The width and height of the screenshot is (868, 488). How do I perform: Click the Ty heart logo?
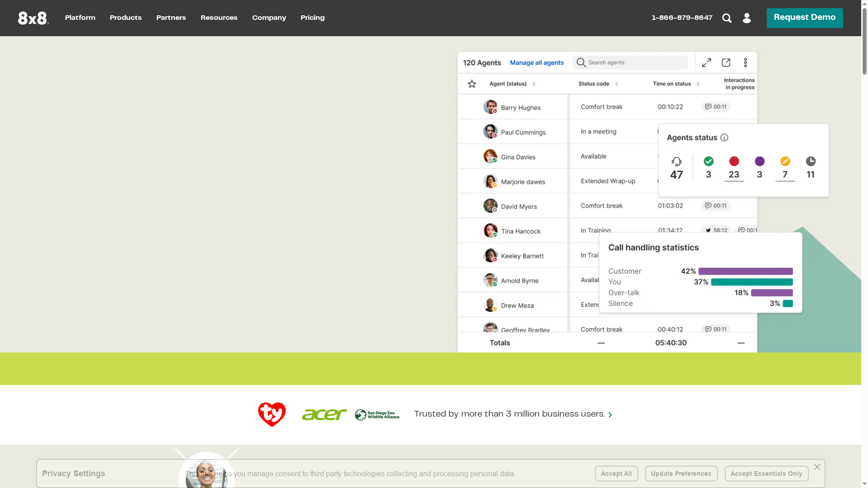click(x=272, y=414)
